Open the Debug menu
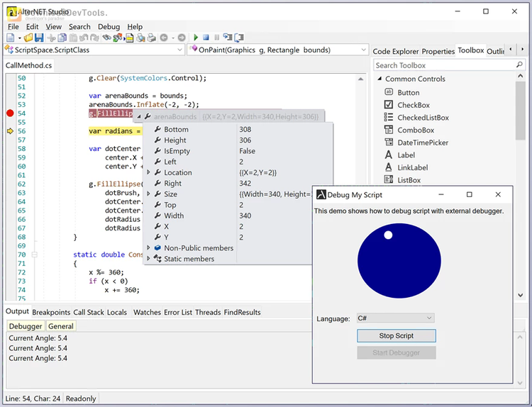This screenshot has width=532, height=407. click(109, 26)
